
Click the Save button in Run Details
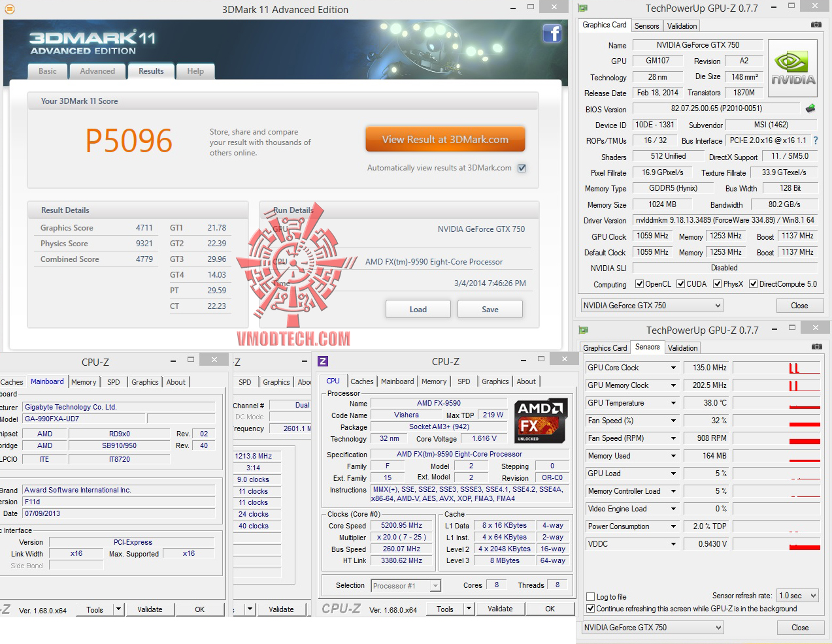coord(490,309)
